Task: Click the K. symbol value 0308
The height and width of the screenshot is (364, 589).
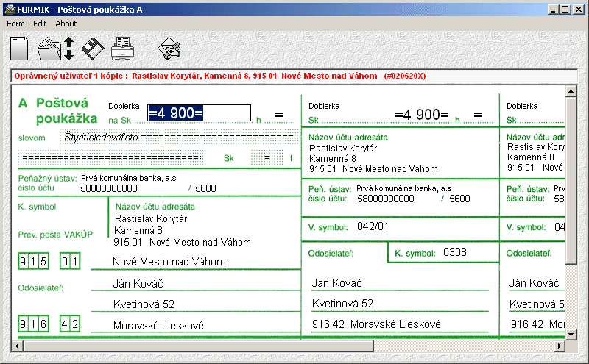Action: 454,252
